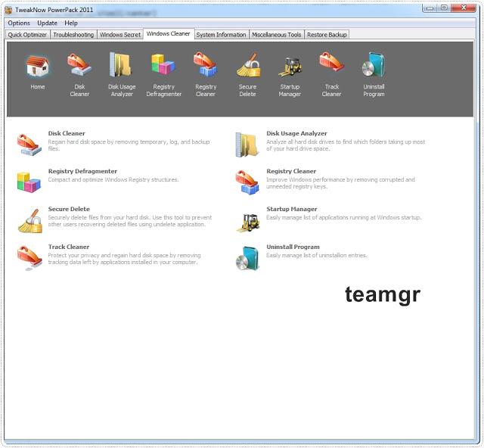Select Uninstall Program icon in gray toolbar

click(x=374, y=64)
